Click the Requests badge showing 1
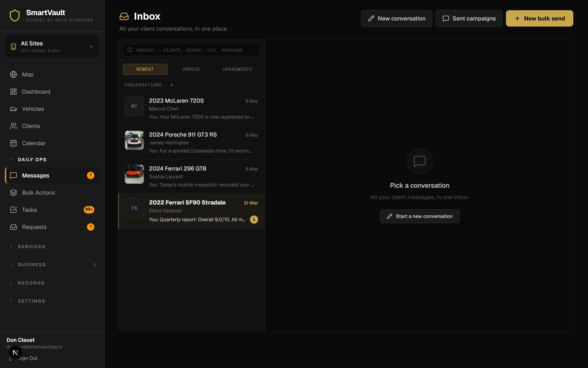 point(91,227)
